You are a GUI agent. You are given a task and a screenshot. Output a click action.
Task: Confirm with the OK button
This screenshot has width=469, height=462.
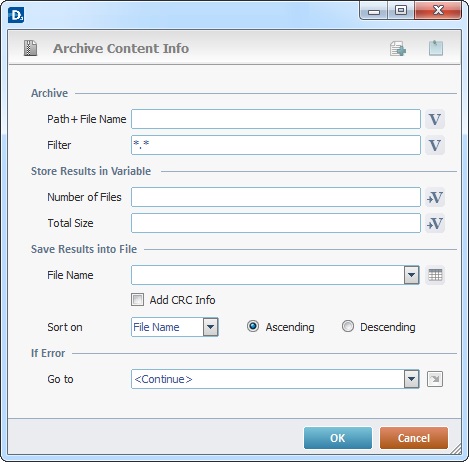[338, 438]
